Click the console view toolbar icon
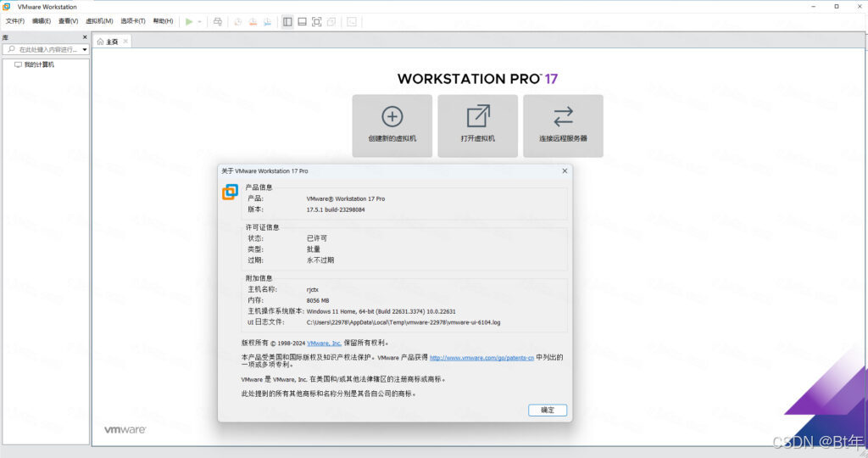The height and width of the screenshot is (458, 868). (x=352, y=21)
